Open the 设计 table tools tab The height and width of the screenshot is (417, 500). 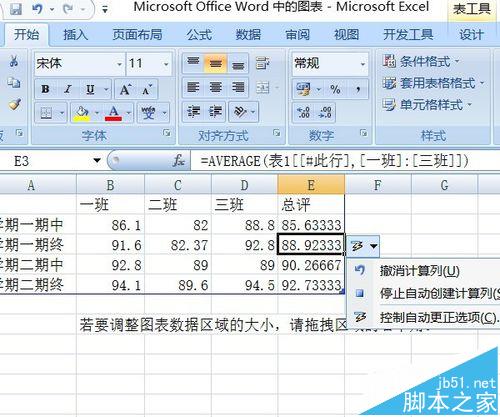pyautogui.click(x=471, y=34)
